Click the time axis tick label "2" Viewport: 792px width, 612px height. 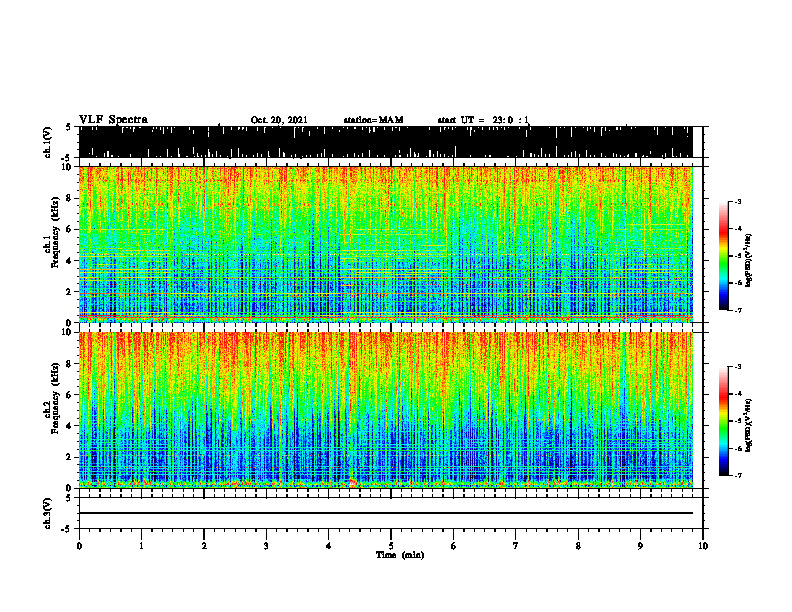[204, 546]
